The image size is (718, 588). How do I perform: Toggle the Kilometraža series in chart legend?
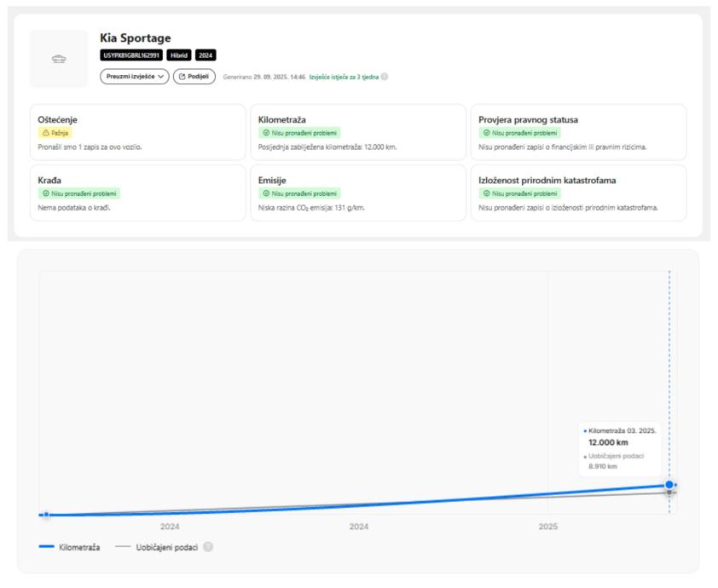click(x=70, y=547)
